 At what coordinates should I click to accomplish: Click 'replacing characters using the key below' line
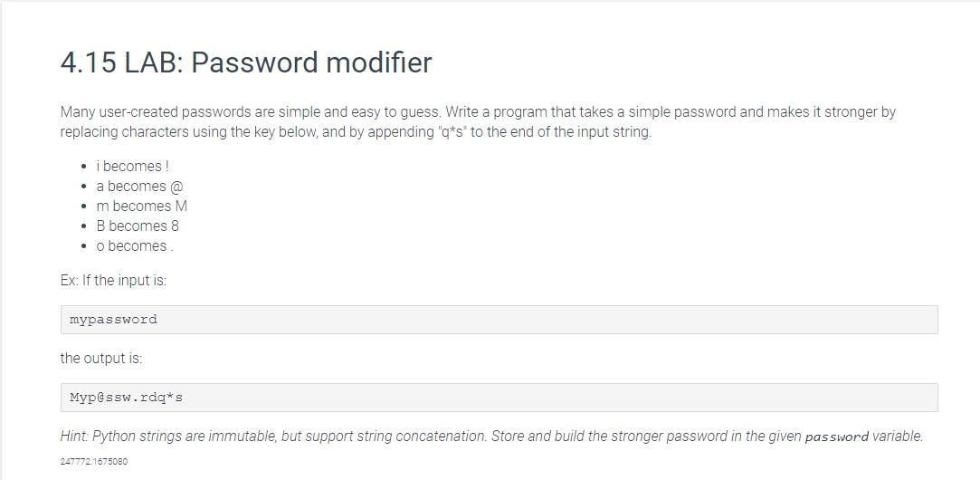[189, 132]
